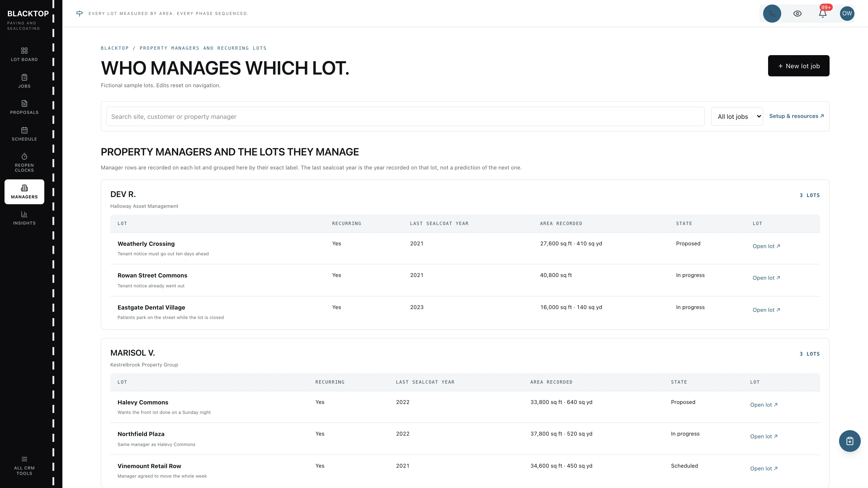
Task: Open the OW user avatar menu
Action: tap(847, 14)
